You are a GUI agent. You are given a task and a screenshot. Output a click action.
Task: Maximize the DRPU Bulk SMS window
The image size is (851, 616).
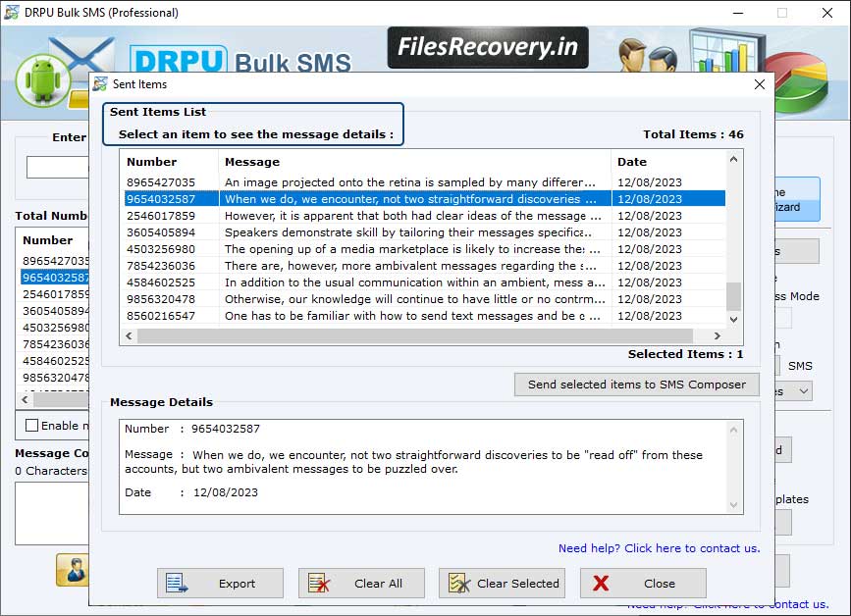(782, 13)
